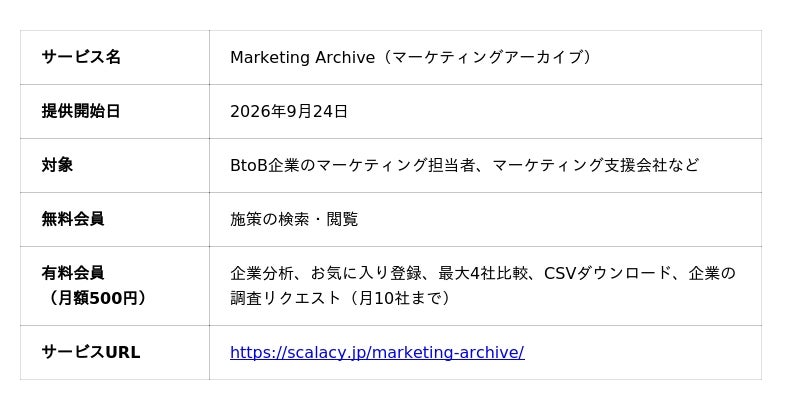Click the サービスURL label cell

(x=115, y=352)
